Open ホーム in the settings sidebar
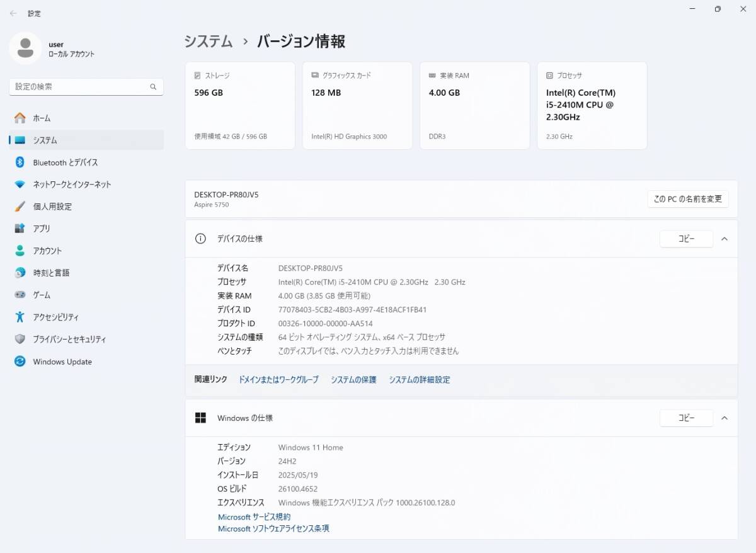Image resolution: width=756 pixels, height=553 pixels. pos(86,118)
